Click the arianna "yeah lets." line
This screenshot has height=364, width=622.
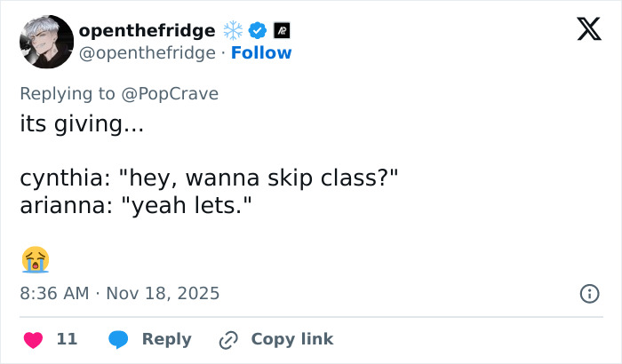tap(137, 205)
